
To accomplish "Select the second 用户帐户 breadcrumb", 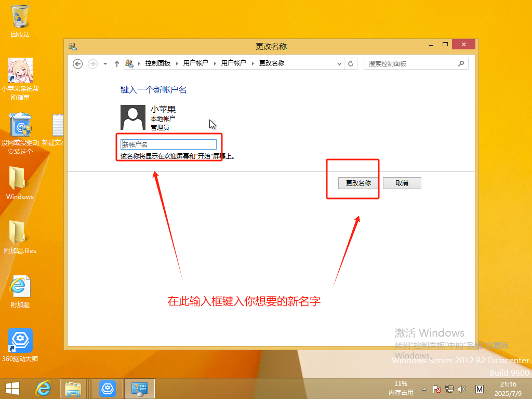I will coord(233,63).
